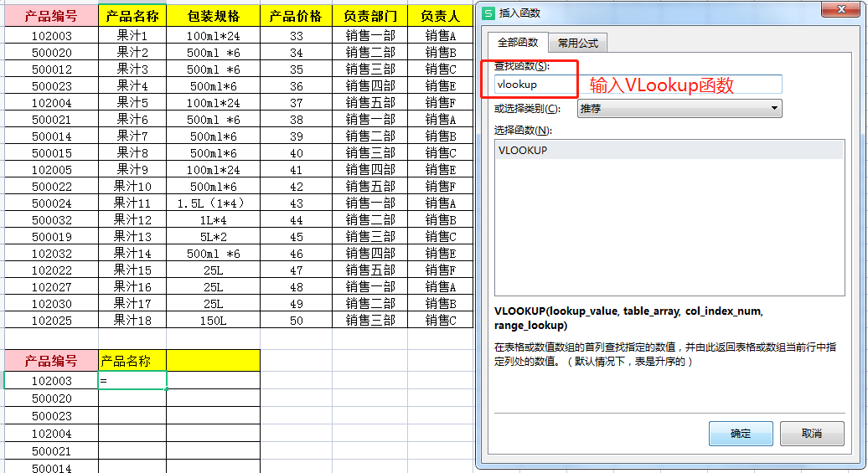Viewport: 868px width, 473px height.
Task: Select cell 果汁18
Action: click(132, 321)
